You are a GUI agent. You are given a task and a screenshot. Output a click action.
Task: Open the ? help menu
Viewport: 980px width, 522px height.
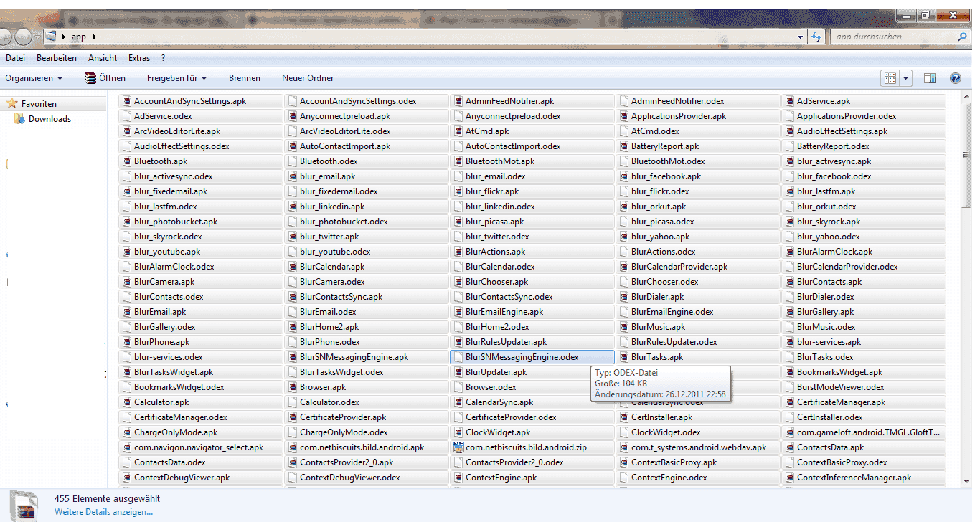(164, 58)
